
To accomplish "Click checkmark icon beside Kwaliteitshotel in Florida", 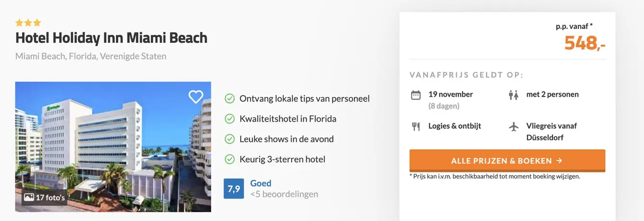I will pyautogui.click(x=230, y=119).
